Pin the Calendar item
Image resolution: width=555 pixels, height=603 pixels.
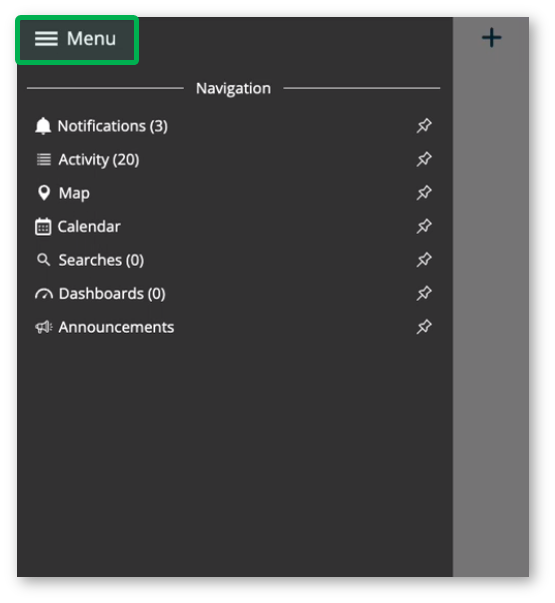pos(424,226)
